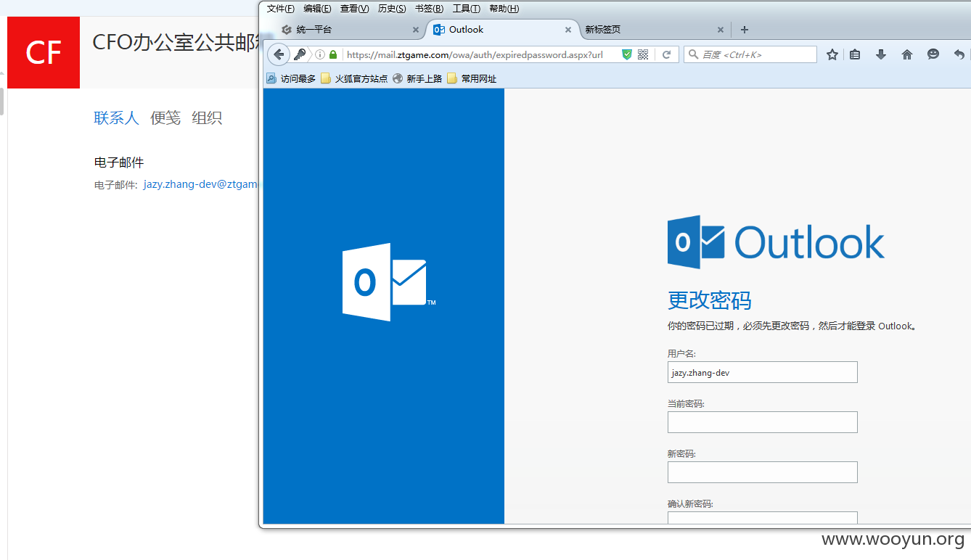Click the green secure padlock icon
Viewport: 971px width, 560px height.
(333, 54)
